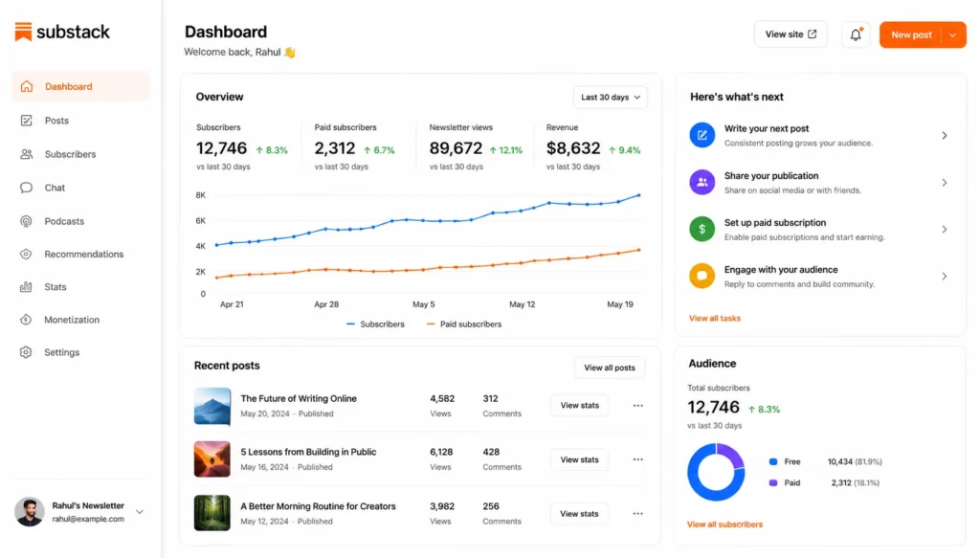Image resolution: width=980 pixels, height=558 pixels.
Task: Click the Paid subscribers chart legend marker
Action: click(431, 324)
